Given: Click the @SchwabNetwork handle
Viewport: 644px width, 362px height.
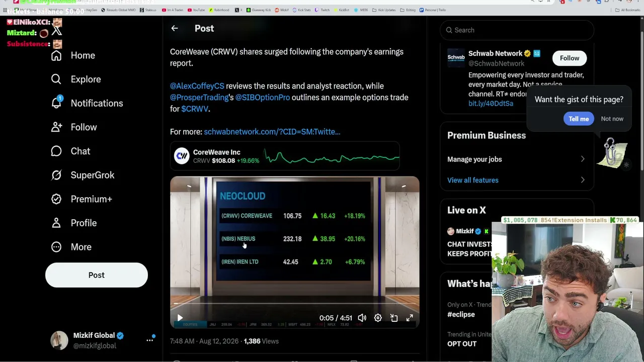Looking at the screenshot, I should (496, 63).
